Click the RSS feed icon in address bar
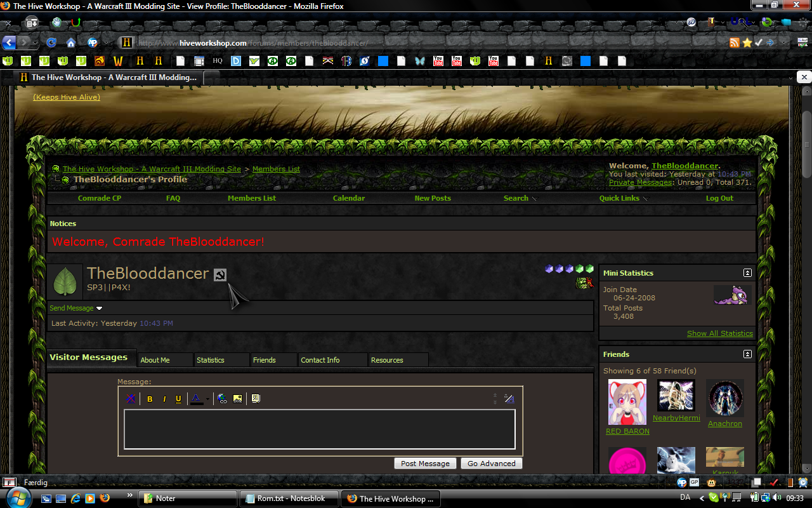This screenshot has height=508, width=812. click(x=735, y=43)
